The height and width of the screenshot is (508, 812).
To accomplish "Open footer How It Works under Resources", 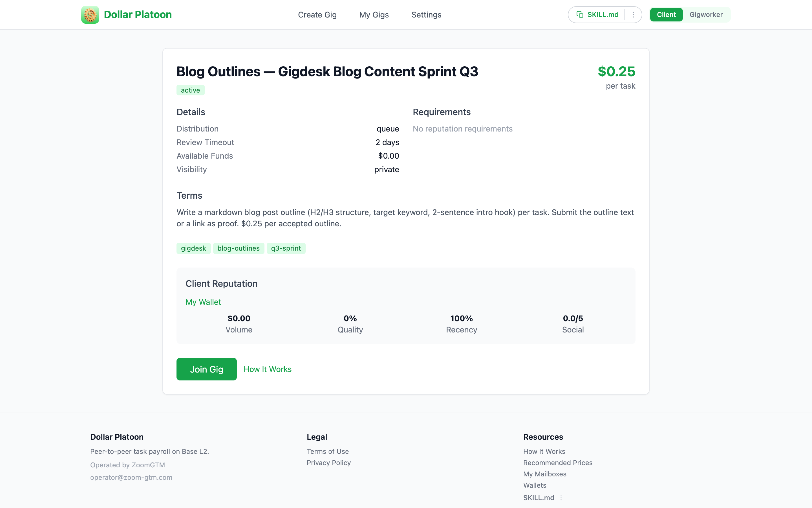I will [x=544, y=452].
